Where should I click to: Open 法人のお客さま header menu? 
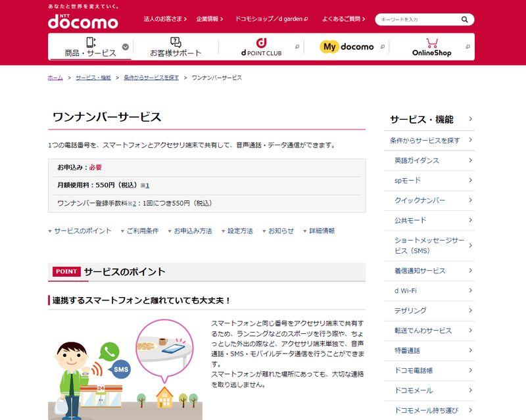[x=165, y=19]
